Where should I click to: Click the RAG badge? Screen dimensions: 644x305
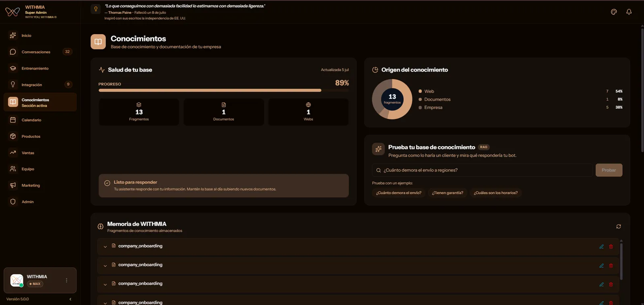484,147
